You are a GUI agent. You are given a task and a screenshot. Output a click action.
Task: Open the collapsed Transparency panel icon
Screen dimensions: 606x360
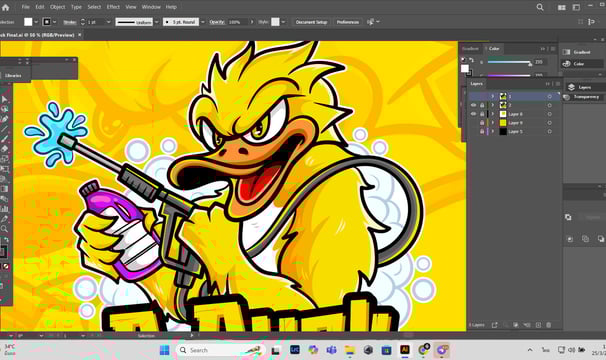pyautogui.click(x=567, y=97)
